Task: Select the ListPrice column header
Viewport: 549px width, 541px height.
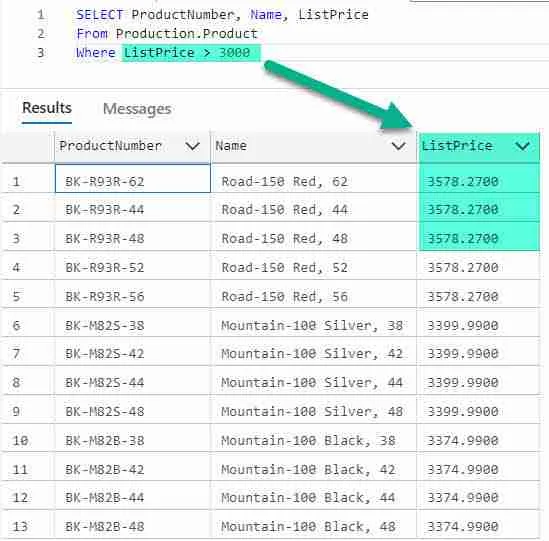Action: coord(479,146)
